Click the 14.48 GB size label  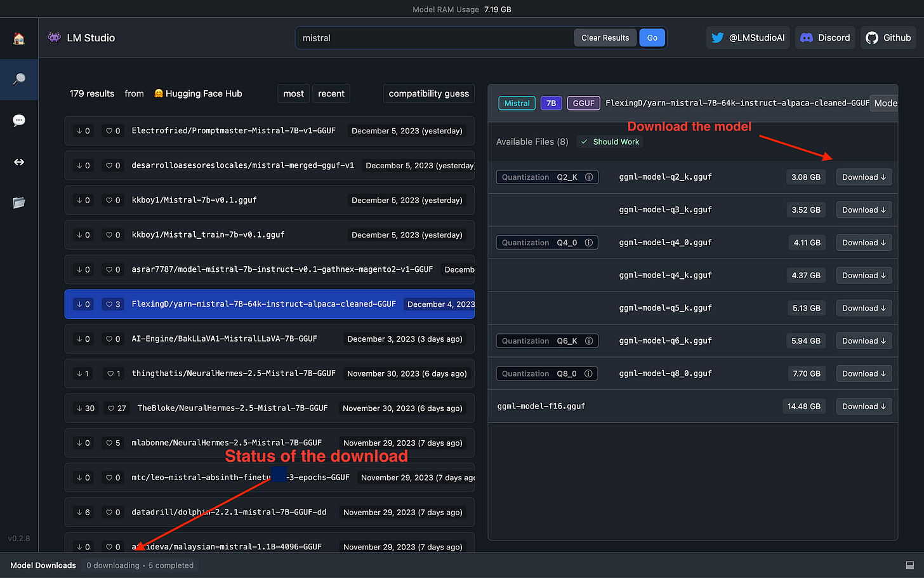click(803, 407)
